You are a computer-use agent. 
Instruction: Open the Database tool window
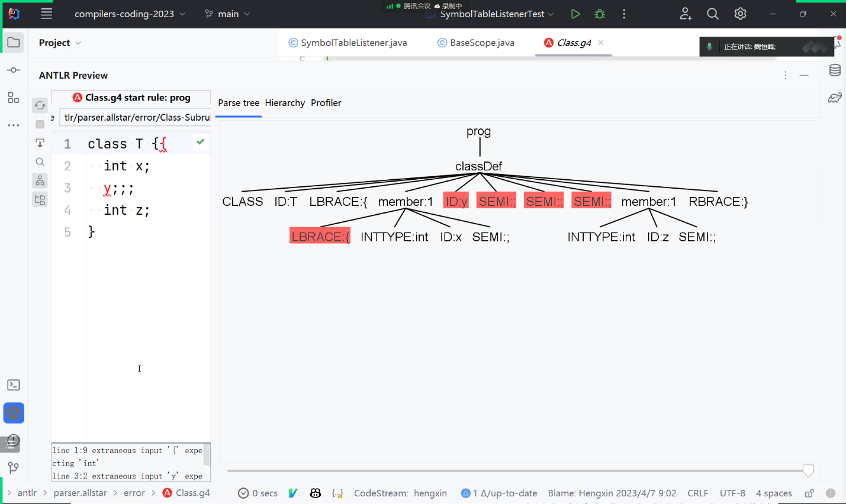coord(835,70)
